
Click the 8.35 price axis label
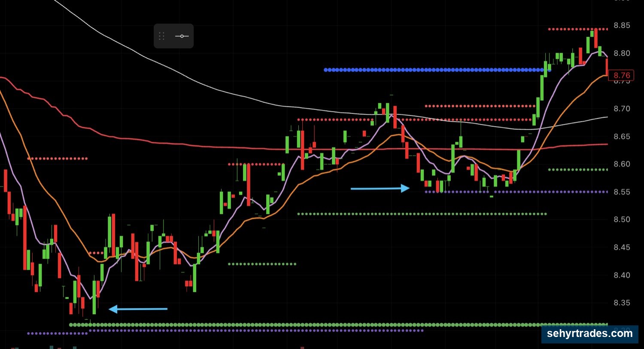[622, 303]
